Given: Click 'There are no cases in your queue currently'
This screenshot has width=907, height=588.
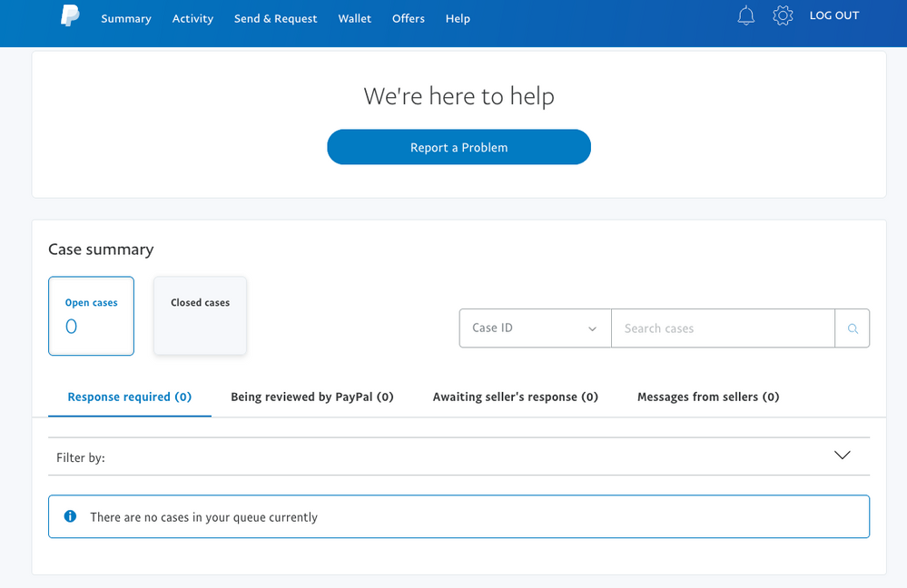Looking at the screenshot, I should (203, 517).
